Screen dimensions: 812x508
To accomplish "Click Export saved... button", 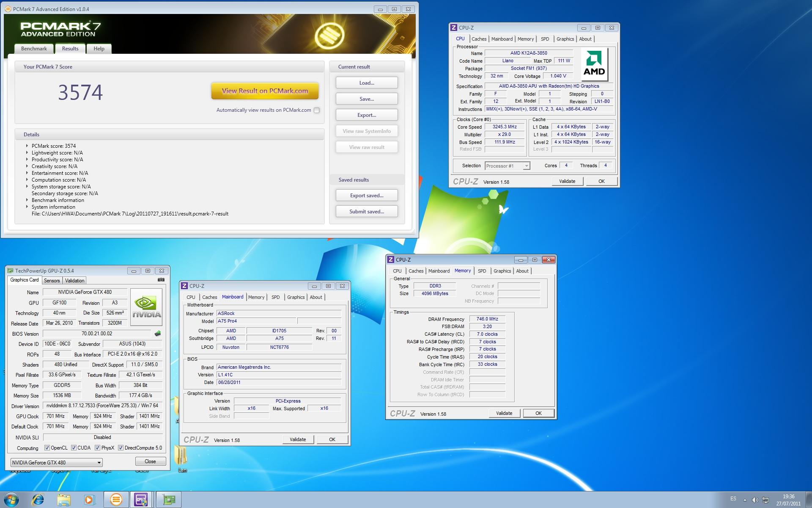I will click(x=367, y=196).
